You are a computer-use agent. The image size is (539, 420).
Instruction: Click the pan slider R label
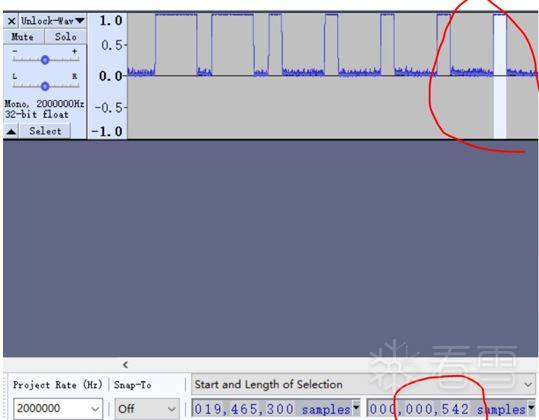coord(75,76)
